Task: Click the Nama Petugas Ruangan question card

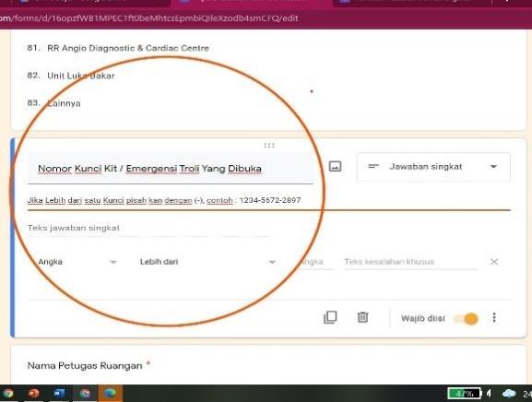Action: point(268,365)
